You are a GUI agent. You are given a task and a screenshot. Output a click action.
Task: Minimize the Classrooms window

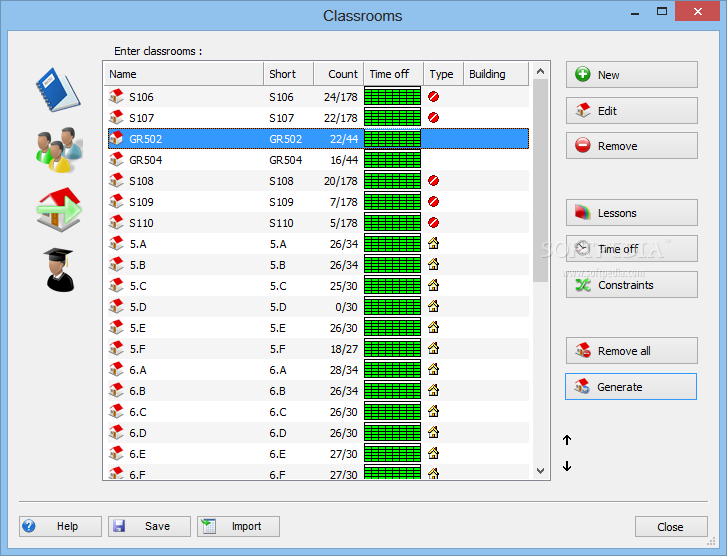pyautogui.click(x=635, y=13)
